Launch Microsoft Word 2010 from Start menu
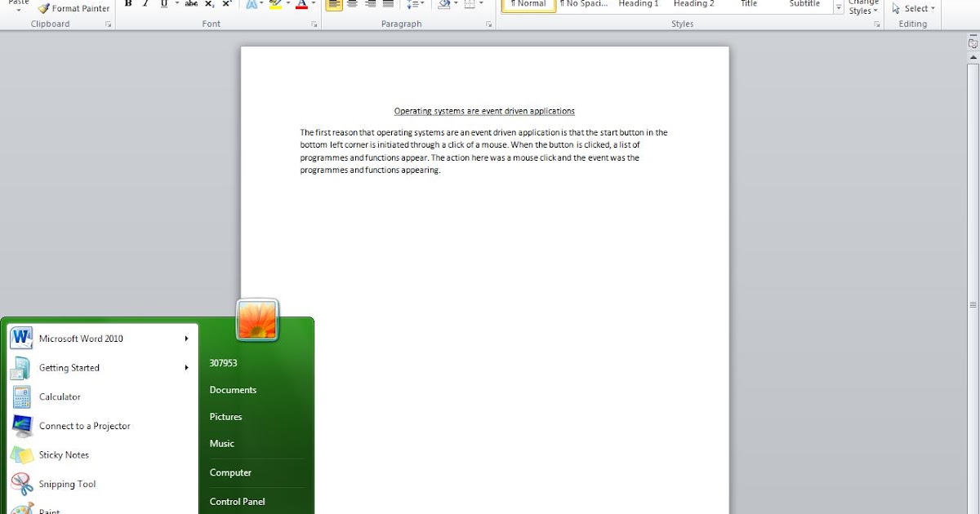This screenshot has height=514, width=980. (101, 338)
